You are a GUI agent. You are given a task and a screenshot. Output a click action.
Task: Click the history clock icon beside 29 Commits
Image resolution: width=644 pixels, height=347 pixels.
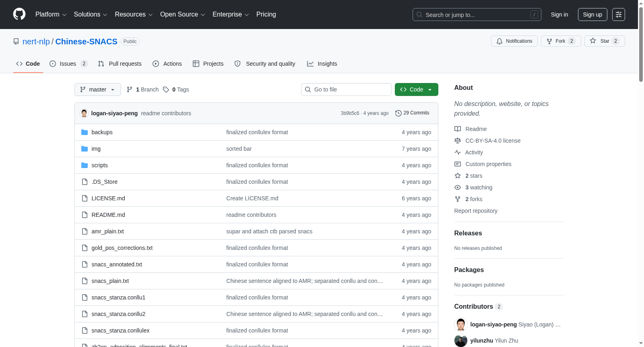coord(398,113)
